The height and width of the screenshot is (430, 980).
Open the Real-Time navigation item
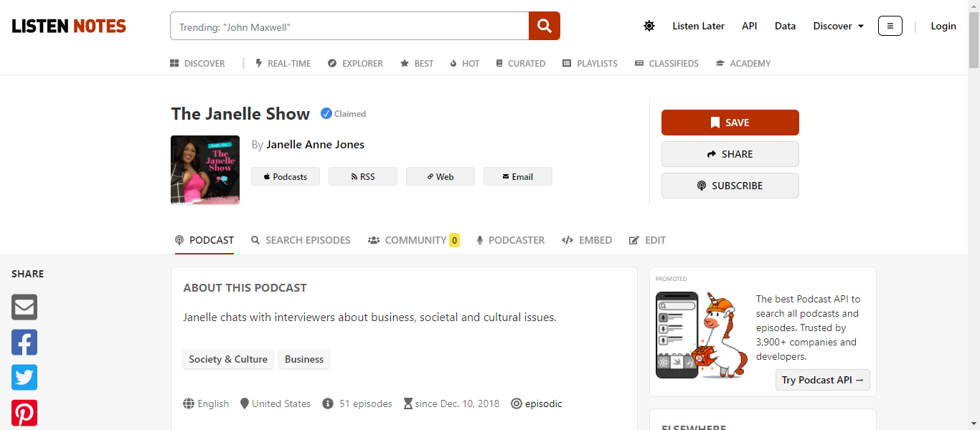pyautogui.click(x=283, y=63)
